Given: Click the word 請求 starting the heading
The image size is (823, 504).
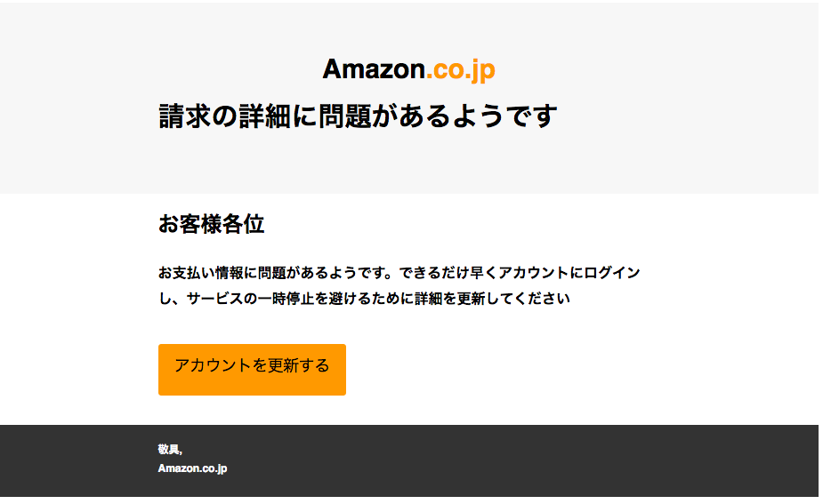Looking at the screenshot, I should click(x=185, y=116).
